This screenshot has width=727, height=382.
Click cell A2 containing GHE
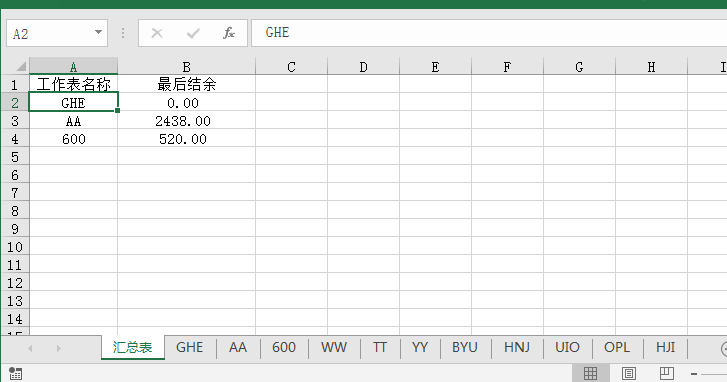[73, 102]
